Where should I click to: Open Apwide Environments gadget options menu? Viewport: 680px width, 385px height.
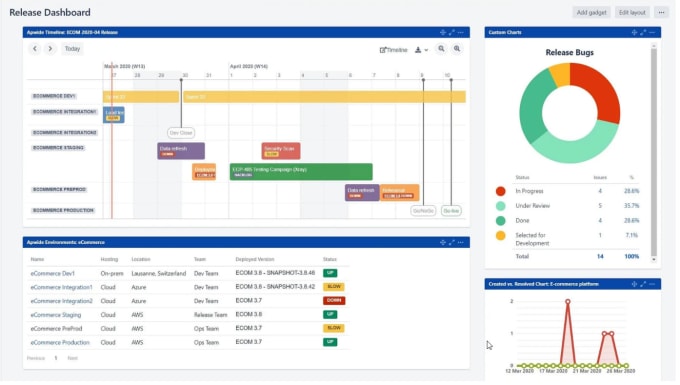[x=461, y=242]
